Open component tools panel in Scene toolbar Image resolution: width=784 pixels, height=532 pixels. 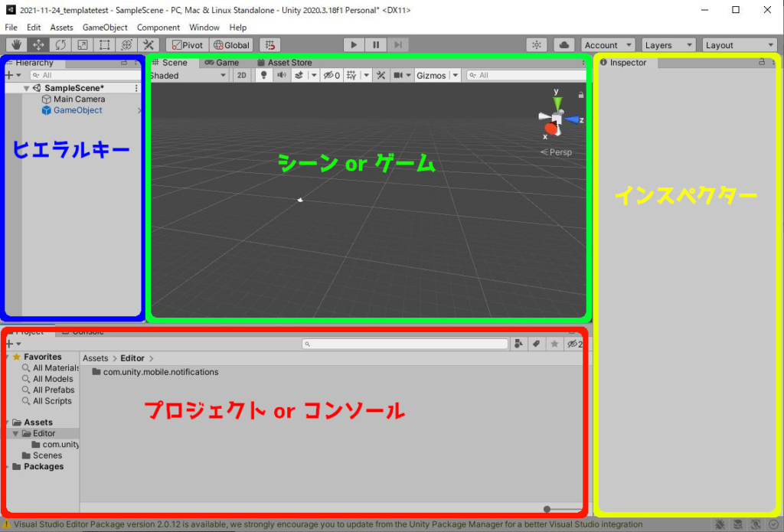click(x=381, y=76)
